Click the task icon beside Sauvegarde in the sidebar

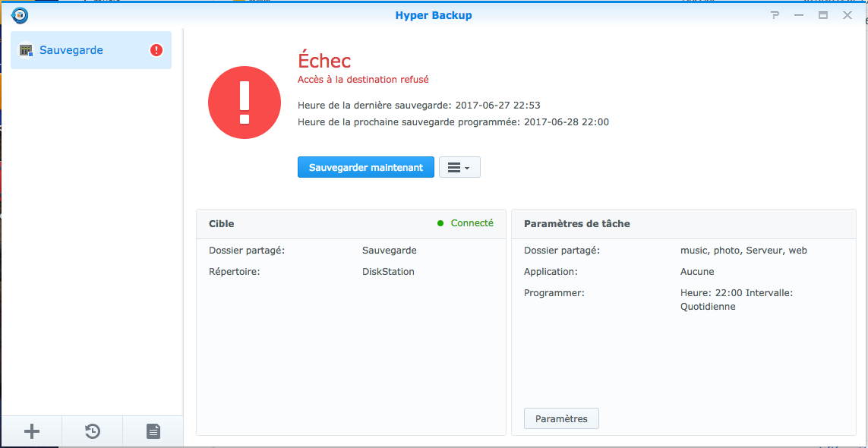[26, 50]
